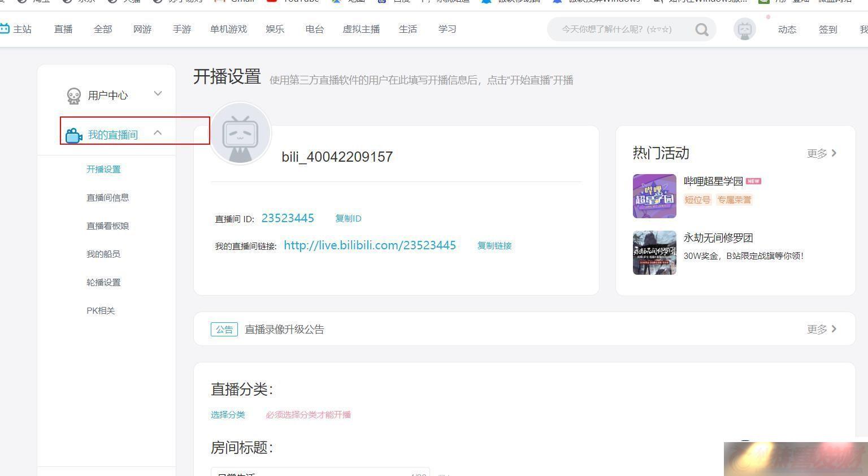Select 轮播设置 in the sidebar

click(103, 282)
